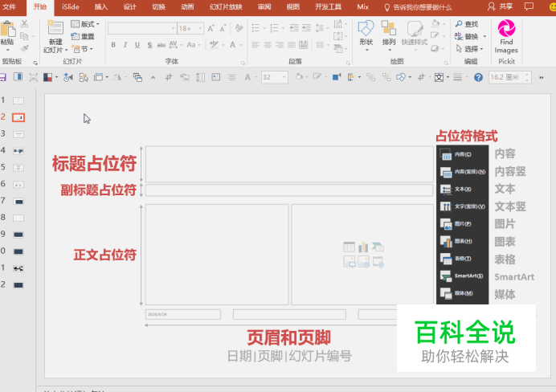556x392 pixels.
Task: Select slide 7 thumbnail
Action: pos(18,202)
